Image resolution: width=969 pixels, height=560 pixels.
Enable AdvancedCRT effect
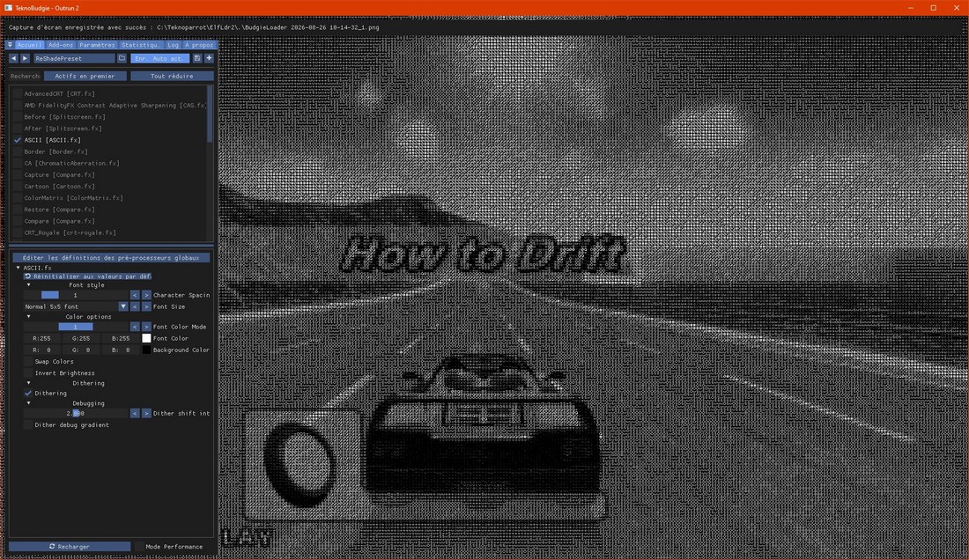(x=18, y=94)
